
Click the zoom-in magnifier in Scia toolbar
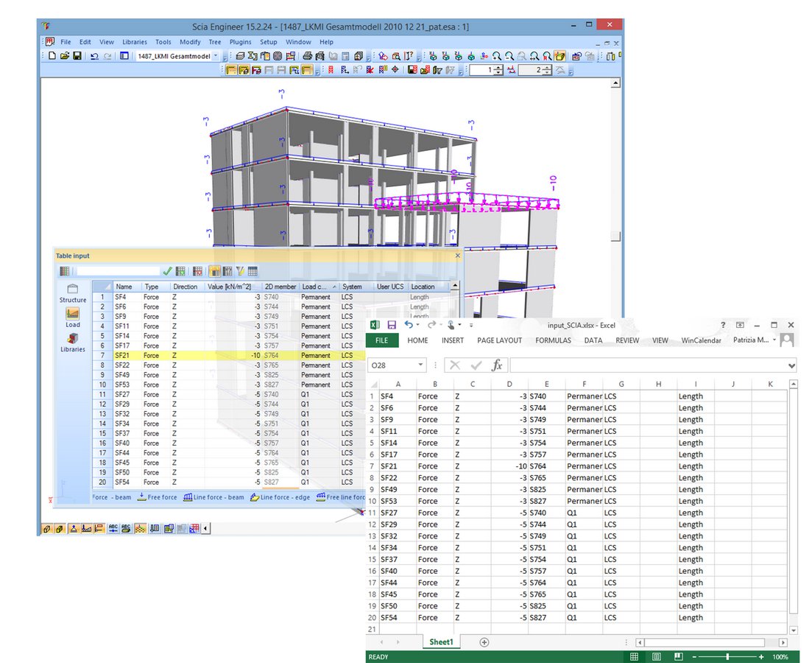point(497,56)
